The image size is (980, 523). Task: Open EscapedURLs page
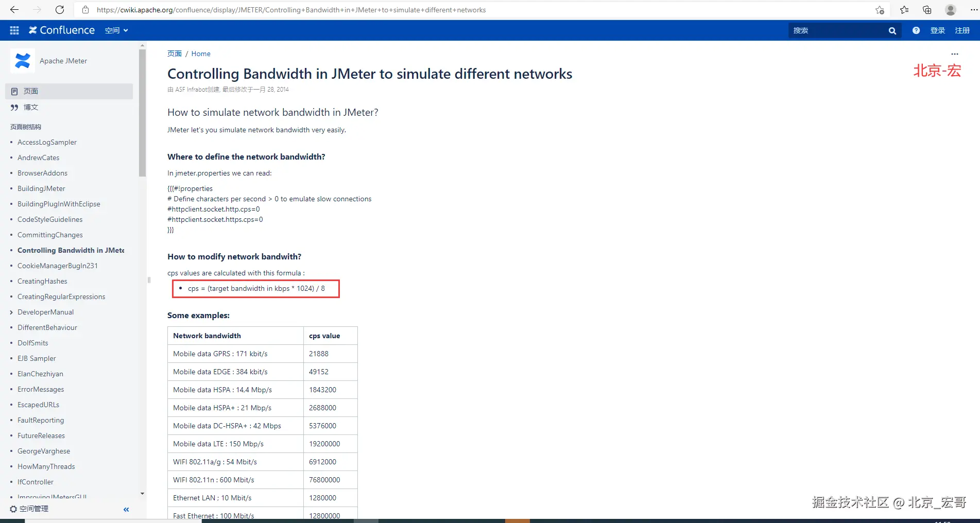click(38, 405)
